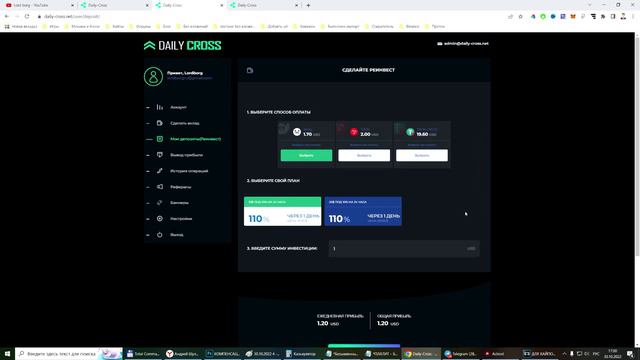Image resolution: width=640 pixels, height=360 pixels.
Task: Open the Windows Start menu
Action: (7, 353)
